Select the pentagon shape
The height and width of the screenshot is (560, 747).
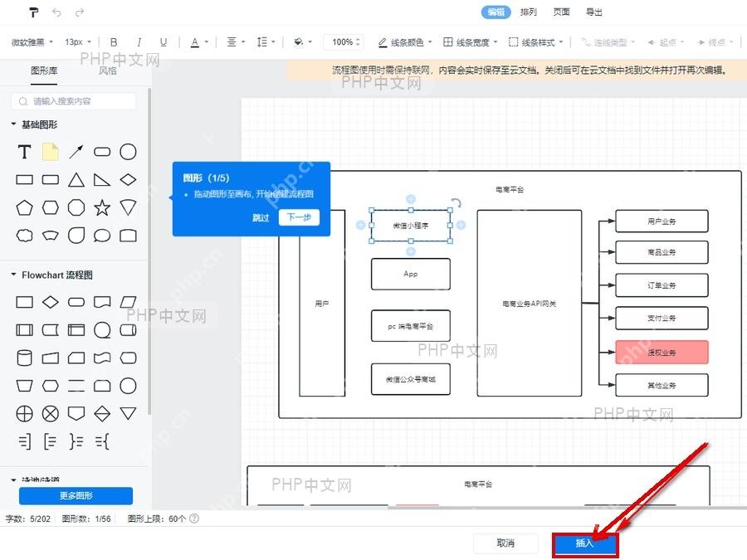(x=24, y=207)
